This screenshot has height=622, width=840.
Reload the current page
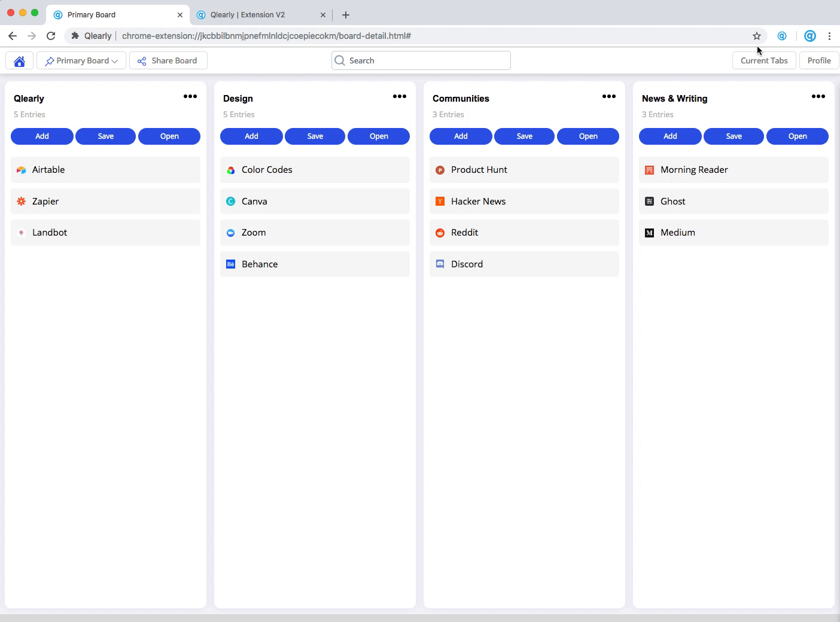[51, 36]
